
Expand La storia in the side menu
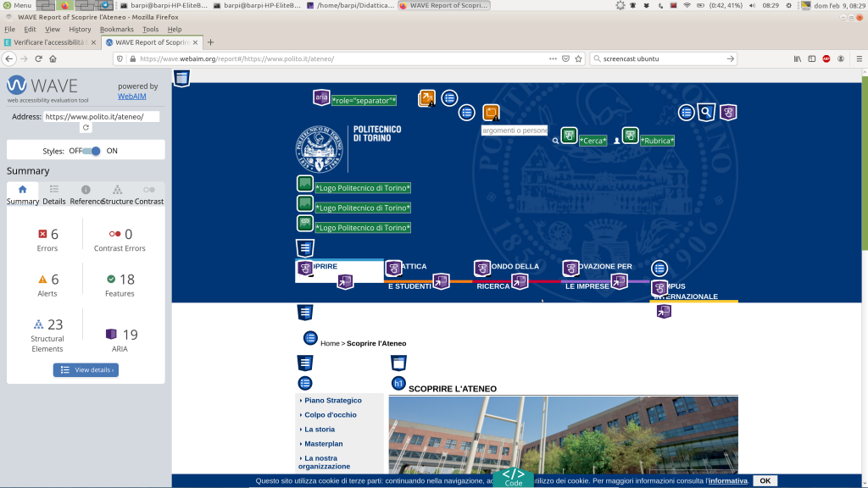tap(320, 430)
